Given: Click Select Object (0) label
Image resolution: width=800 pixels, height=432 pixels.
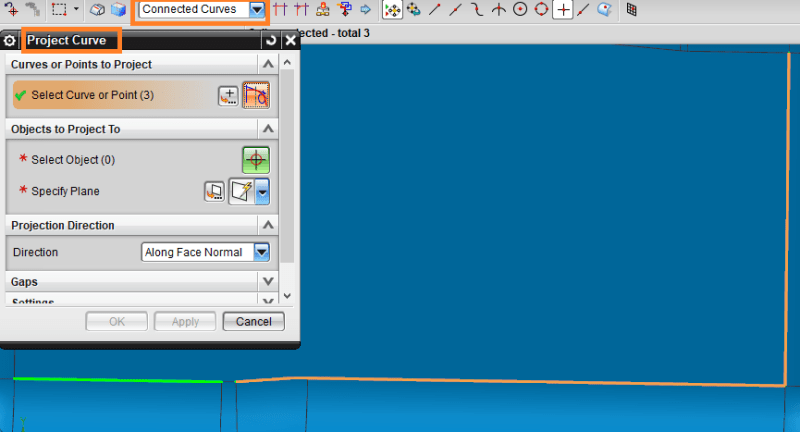Looking at the screenshot, I should [73, 160].
